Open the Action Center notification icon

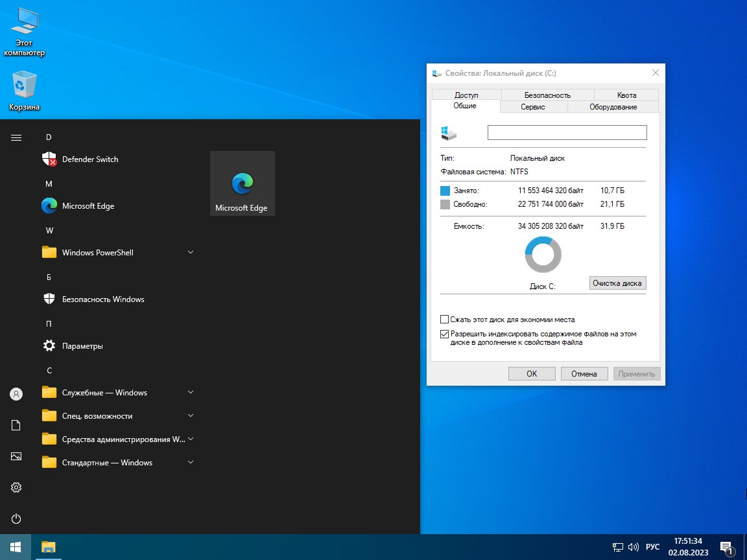(x=726, y=546)
